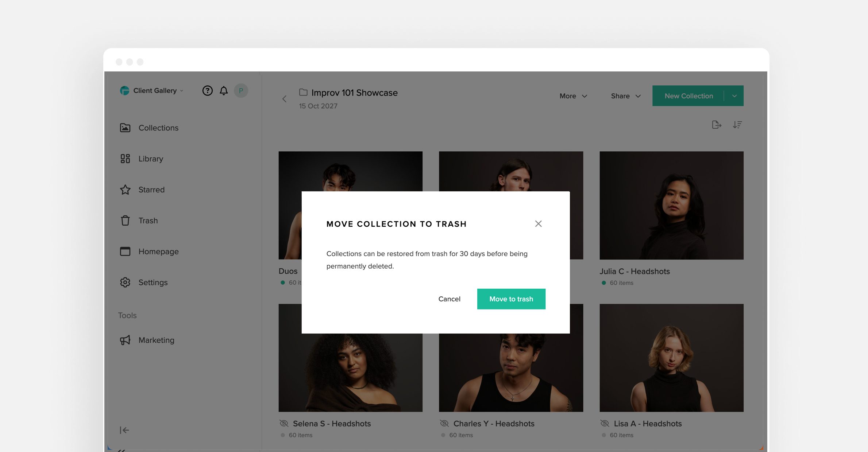Image resolution: width=868 pixels, height=452 pixels.
Task: Open the Julia C - Headshots thumbnail
Action: (671, 205)
